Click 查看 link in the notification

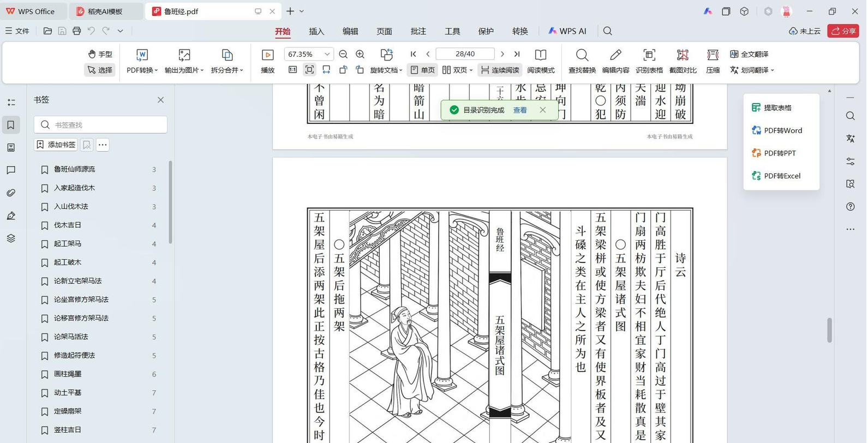click(x=520, y=110)
